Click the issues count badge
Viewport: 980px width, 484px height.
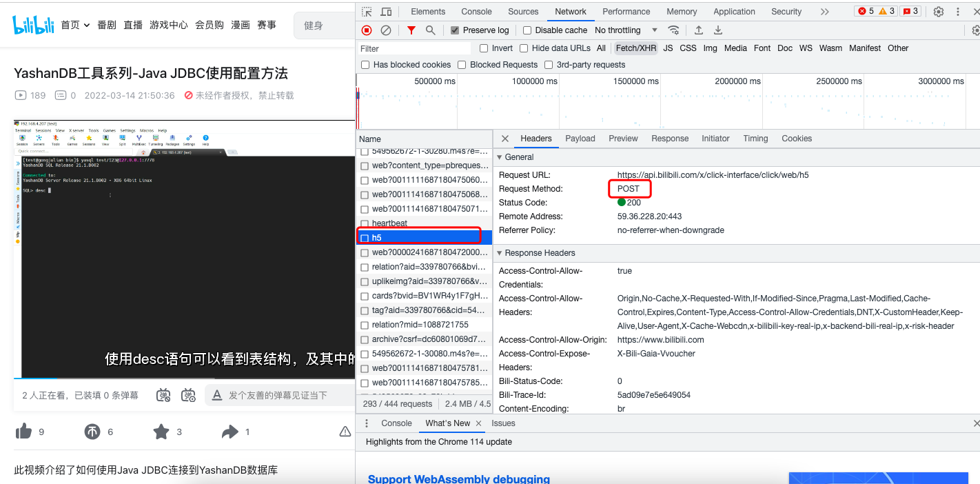(x=910, y=12)
